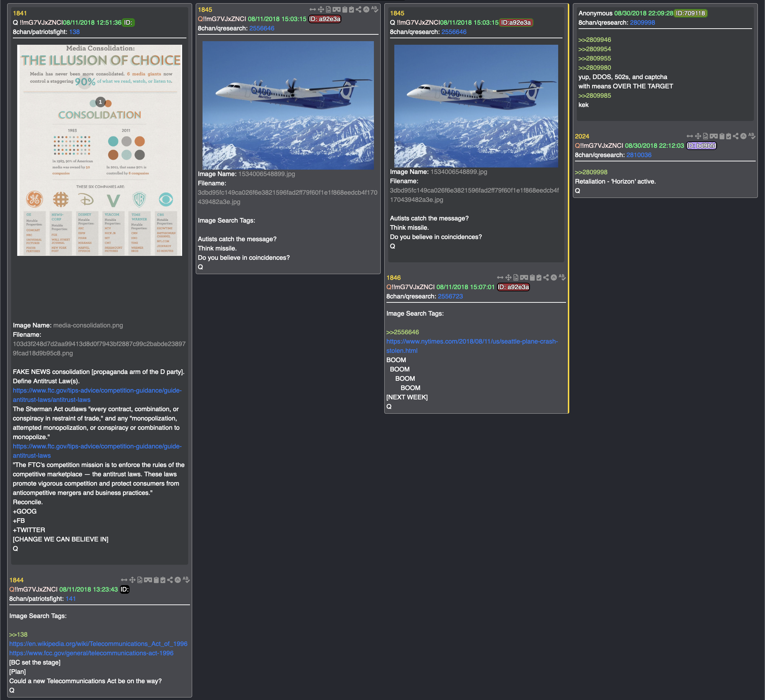Click four-way move icon on post 1844
The height and width of the screenshot is (700, 765).
click(132, 580)
